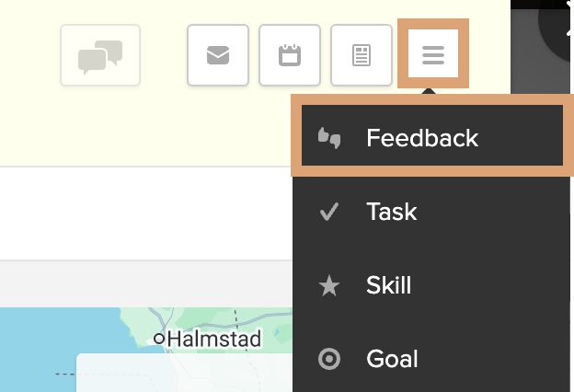Select Feedback from the dropdown menu
This screenshot has width=574, height=392.
tap(421, 138)
